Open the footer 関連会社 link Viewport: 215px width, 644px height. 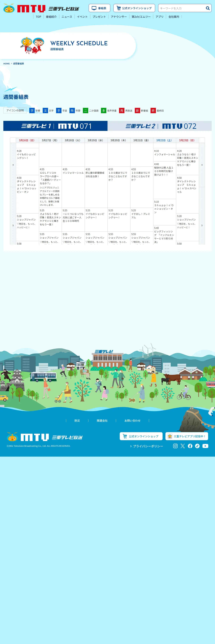tap(102, 420)
